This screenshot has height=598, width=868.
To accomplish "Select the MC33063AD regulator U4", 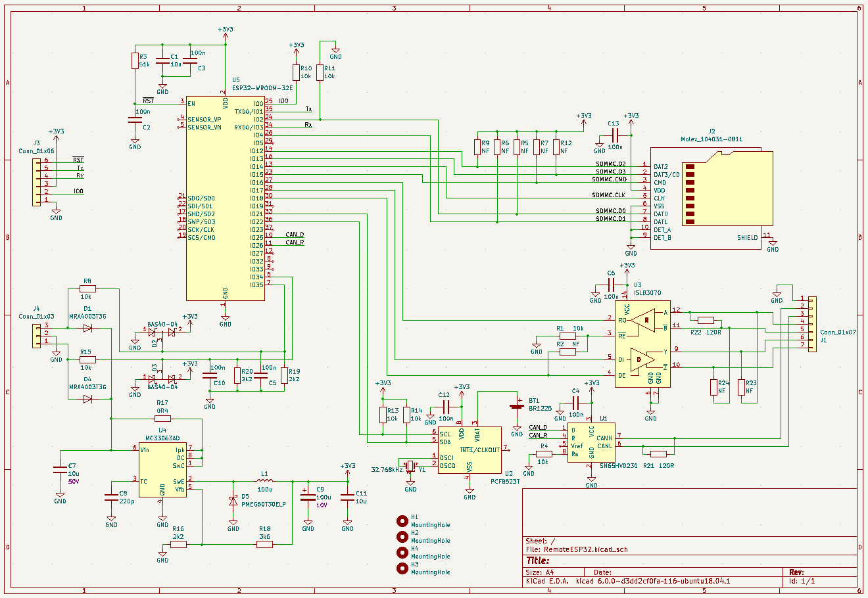I will point(162,469).
